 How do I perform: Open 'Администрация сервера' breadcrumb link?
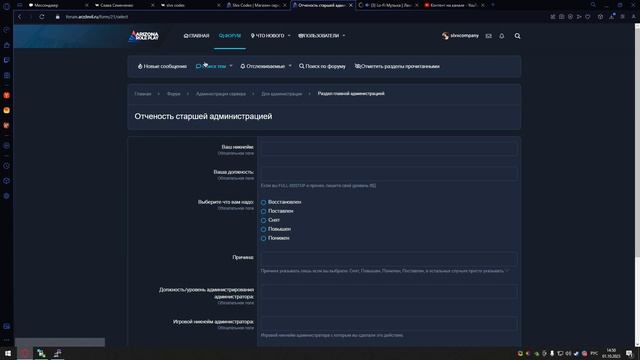[x=221, y=94]
